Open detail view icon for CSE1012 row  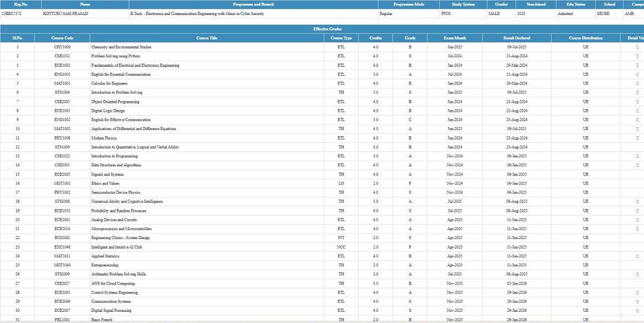click(x=637, y=56)
